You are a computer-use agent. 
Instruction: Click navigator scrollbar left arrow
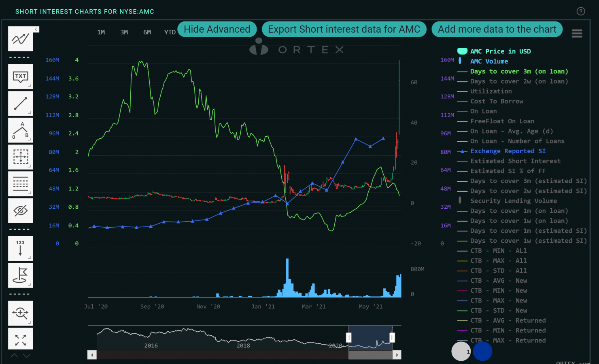(92, 355)
